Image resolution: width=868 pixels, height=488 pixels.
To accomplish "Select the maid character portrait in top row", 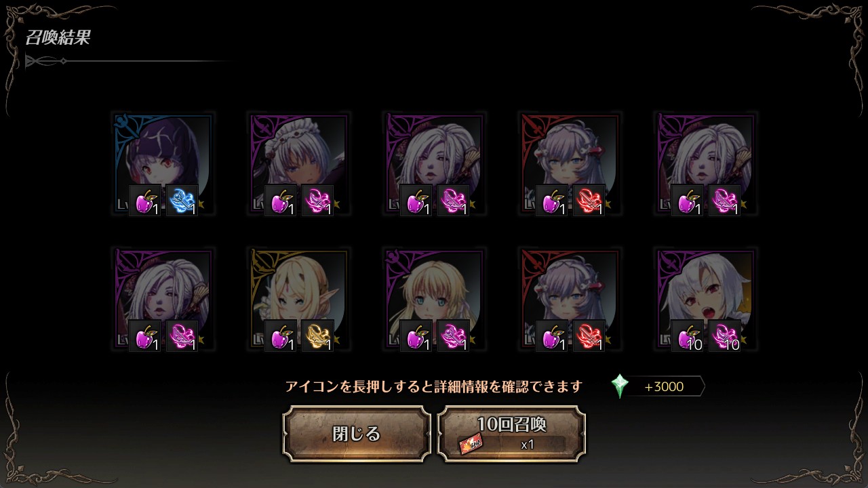I will coord(298,163).
